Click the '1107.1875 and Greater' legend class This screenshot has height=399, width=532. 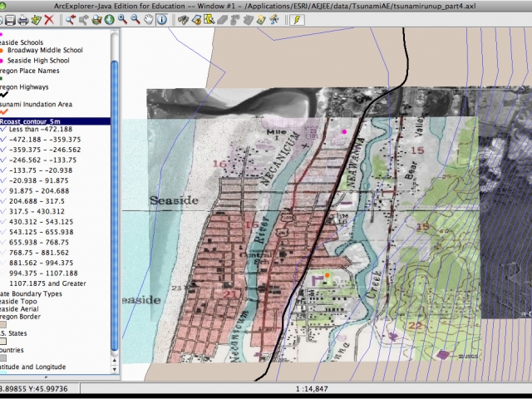47,283
